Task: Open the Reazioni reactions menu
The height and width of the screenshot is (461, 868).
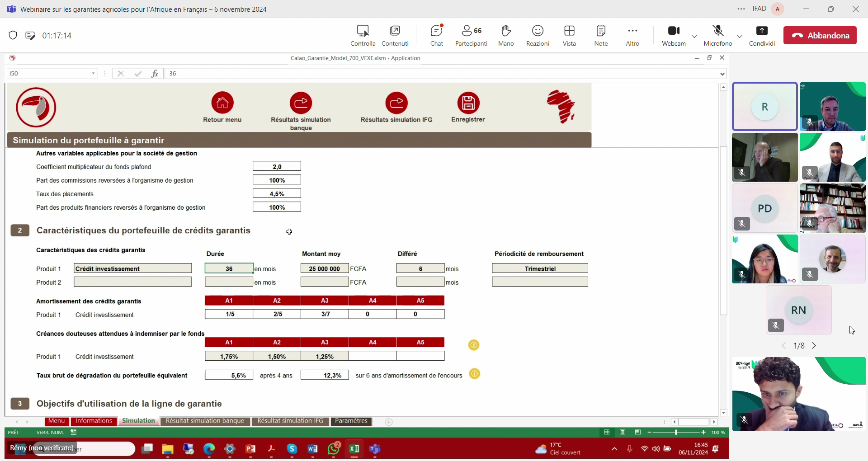Action: 538,36
